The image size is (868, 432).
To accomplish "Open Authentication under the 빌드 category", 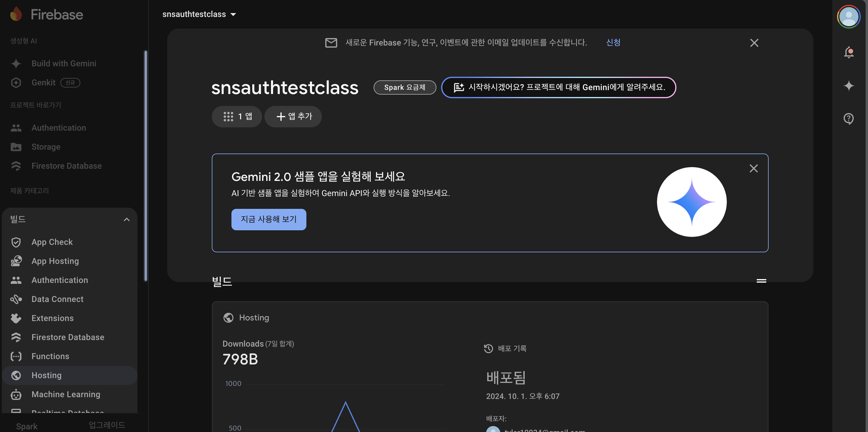I will 59,280.
